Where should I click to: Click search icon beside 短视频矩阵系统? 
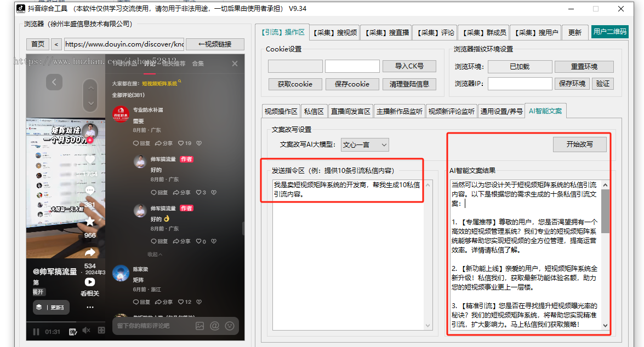coord(179,81)
